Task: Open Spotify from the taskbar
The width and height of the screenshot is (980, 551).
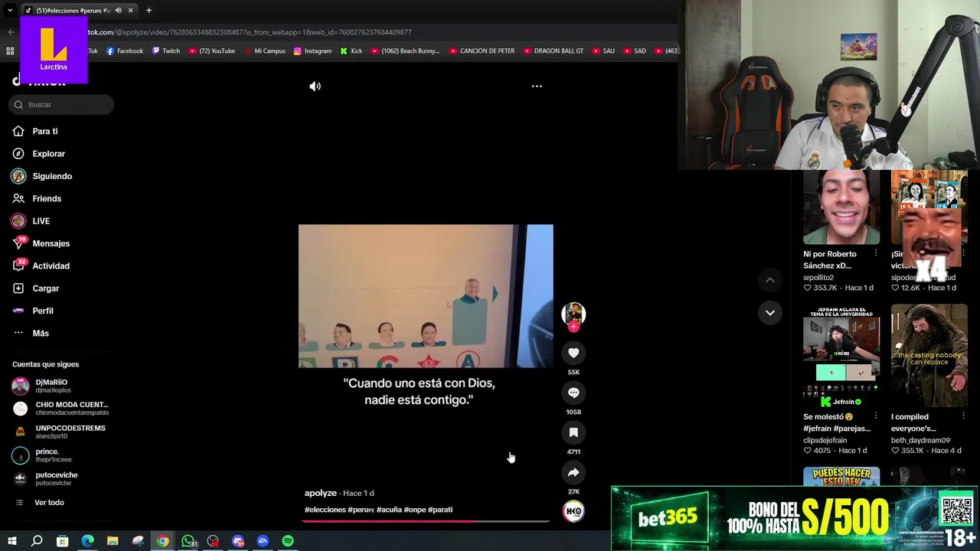Action: point(288,541)
